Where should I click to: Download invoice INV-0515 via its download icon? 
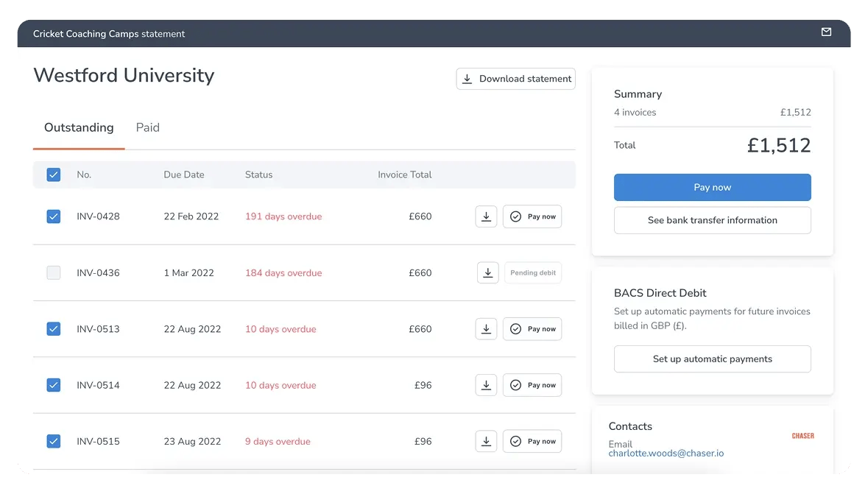tap(486, 442)
